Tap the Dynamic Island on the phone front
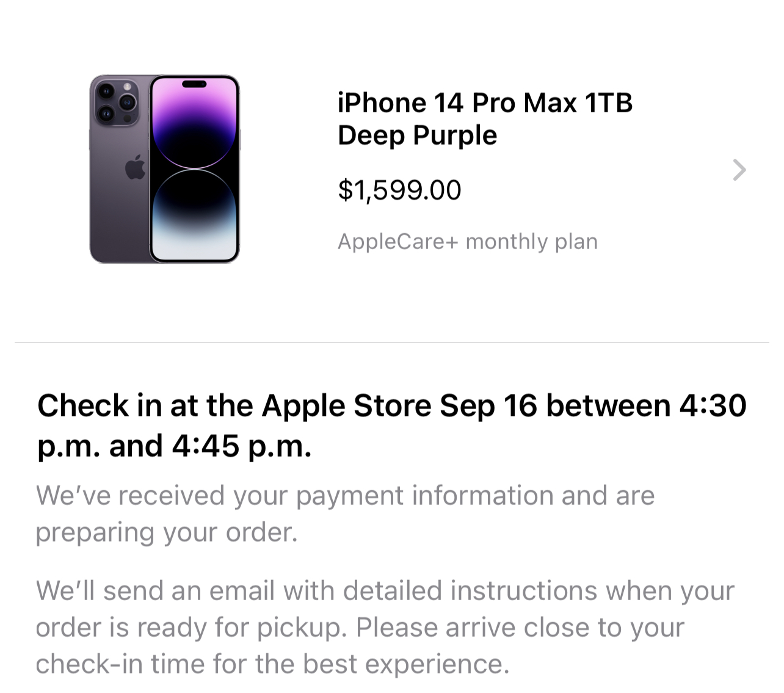The image size is (784, 693). click(194, 84)
